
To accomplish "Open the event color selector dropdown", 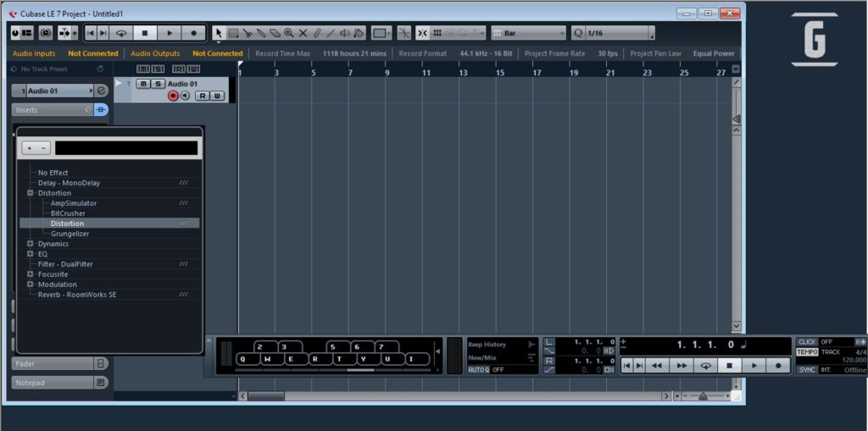I will pyautogui.click(x=381, y=33).
